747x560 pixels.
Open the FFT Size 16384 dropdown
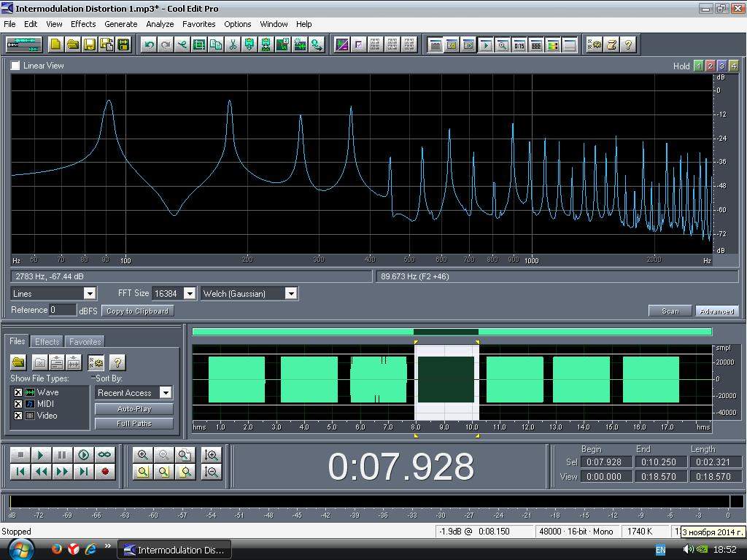pyautogui.click(x=190, y=293)
